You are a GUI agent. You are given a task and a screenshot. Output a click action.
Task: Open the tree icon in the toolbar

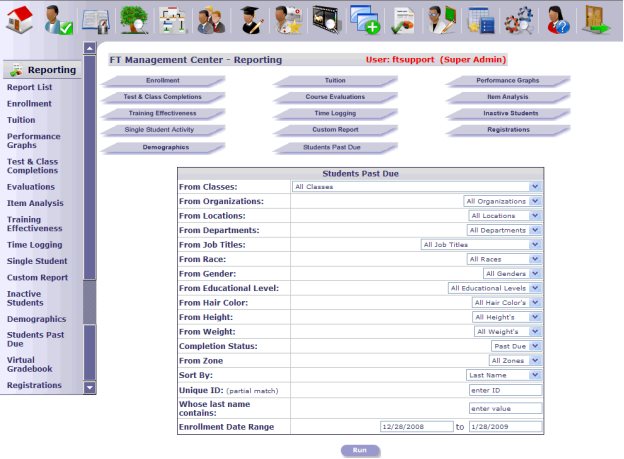(x=134, y=18)
